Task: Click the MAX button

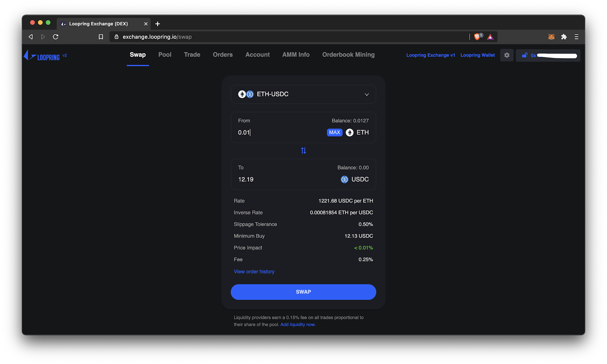Action: [x=335, y=132]
